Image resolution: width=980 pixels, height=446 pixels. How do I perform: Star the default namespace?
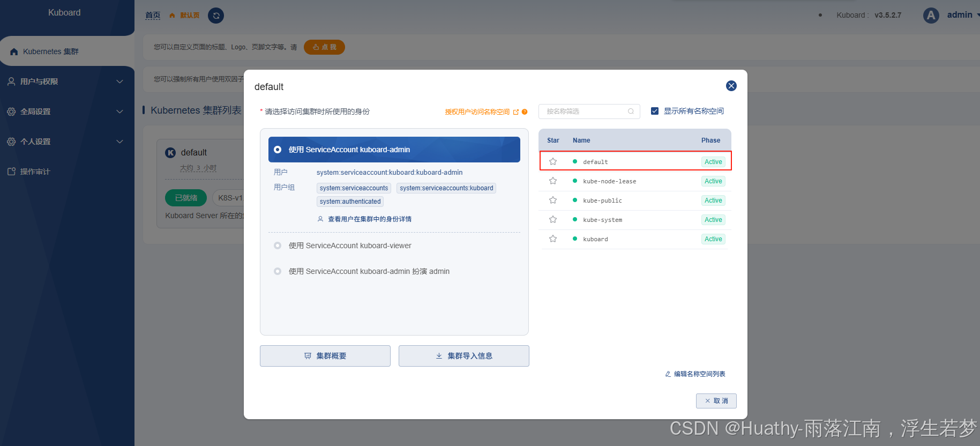tap(553, 161)
